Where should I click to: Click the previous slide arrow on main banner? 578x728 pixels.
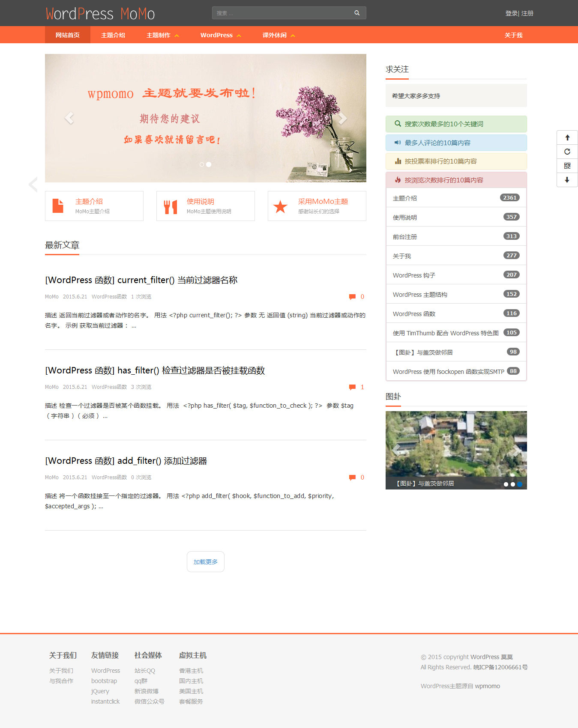click(69, 118)
